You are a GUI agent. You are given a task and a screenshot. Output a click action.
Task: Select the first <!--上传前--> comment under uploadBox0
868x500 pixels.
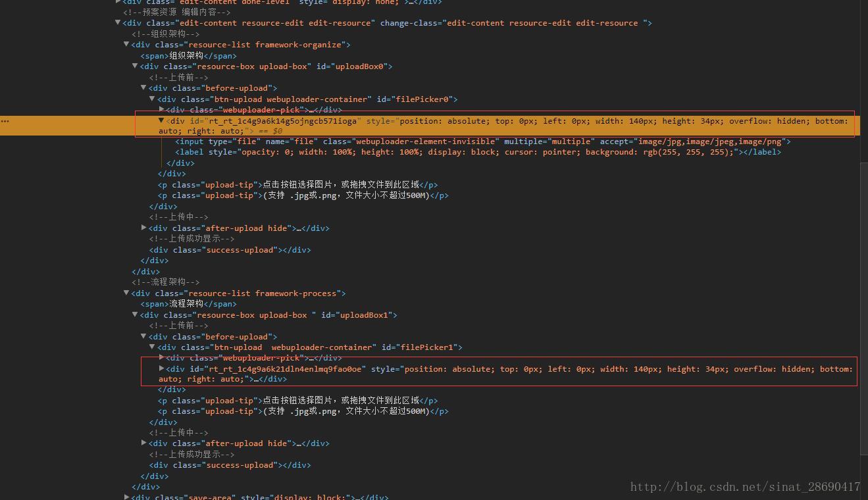pyautogui.click(x=178, y=78)
